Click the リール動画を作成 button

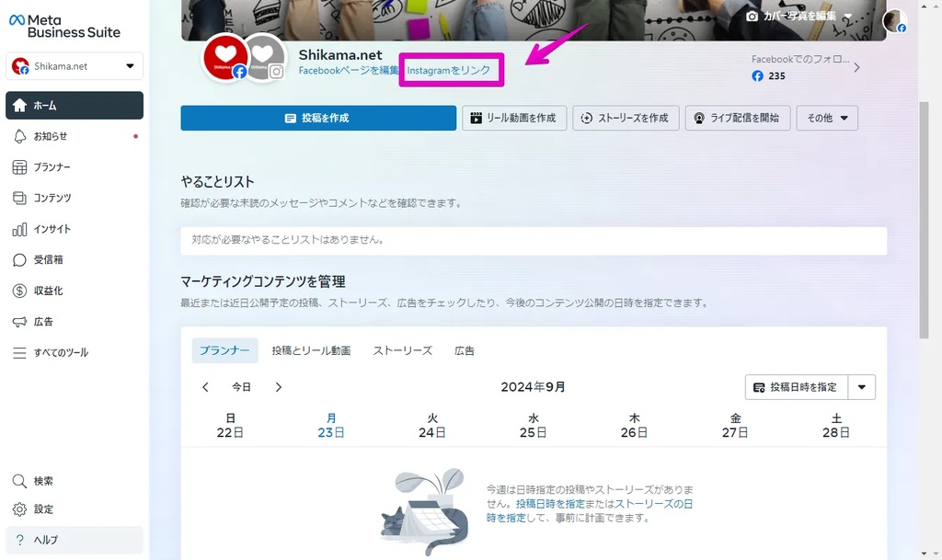pos(514,119)
